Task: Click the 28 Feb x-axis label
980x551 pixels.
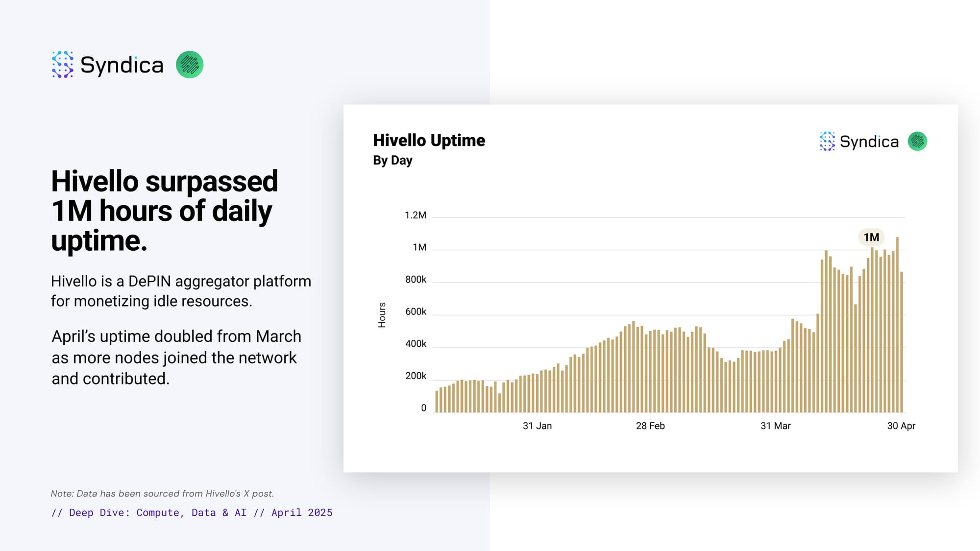Action: 650,426
